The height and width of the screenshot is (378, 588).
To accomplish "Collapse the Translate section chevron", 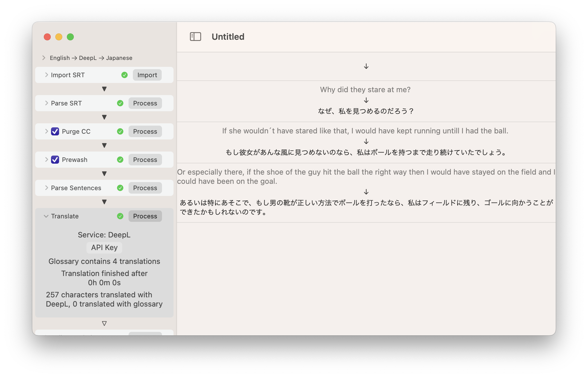I will (x=46, y=216).
